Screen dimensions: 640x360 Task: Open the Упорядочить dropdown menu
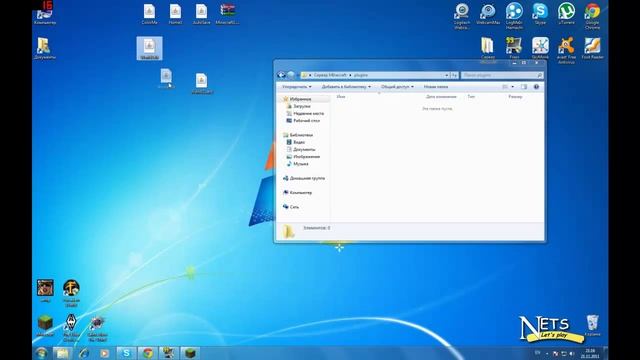[x=297, y=87]
